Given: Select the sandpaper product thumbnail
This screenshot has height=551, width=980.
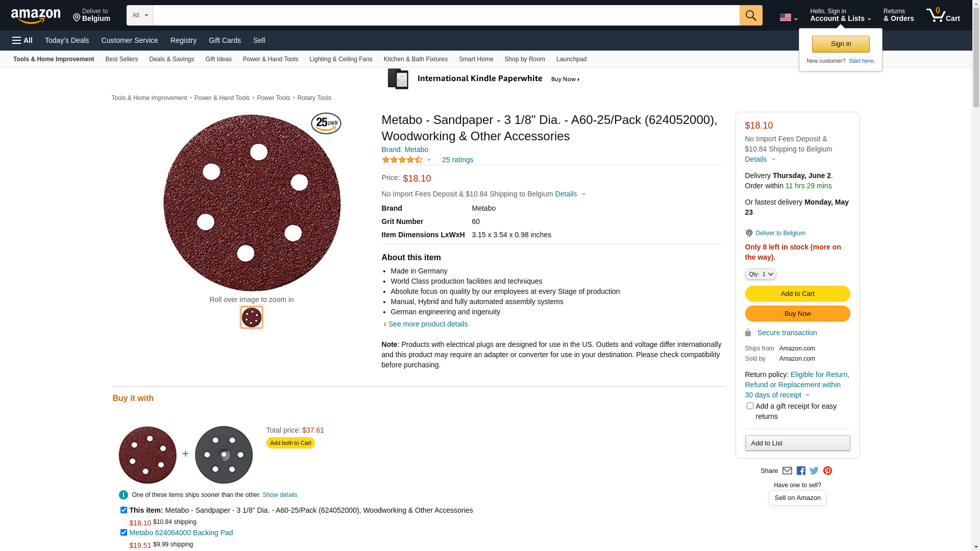Looking at the screenshot, I should (x=252, y=317).
